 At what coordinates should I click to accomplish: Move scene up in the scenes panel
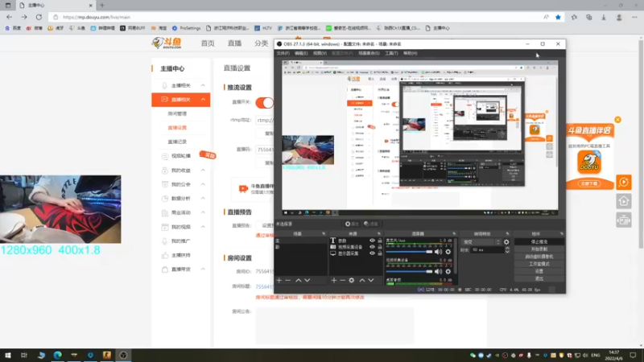click(299, 280)
